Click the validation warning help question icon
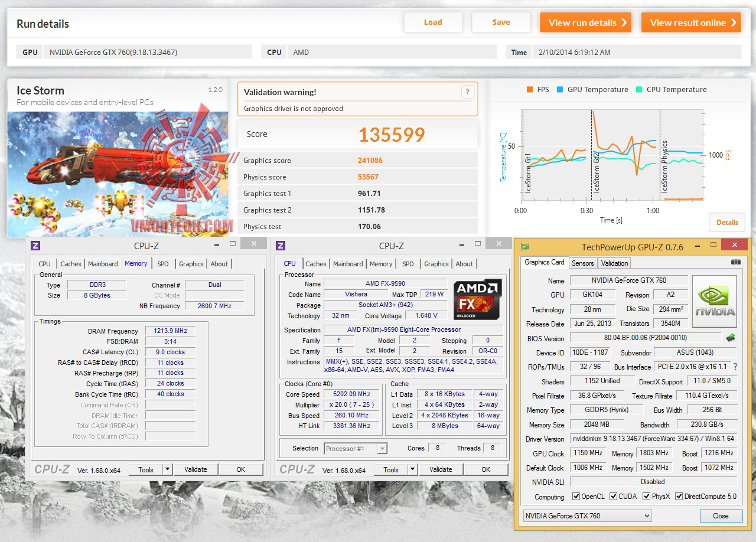 click(x=467, y=92)
